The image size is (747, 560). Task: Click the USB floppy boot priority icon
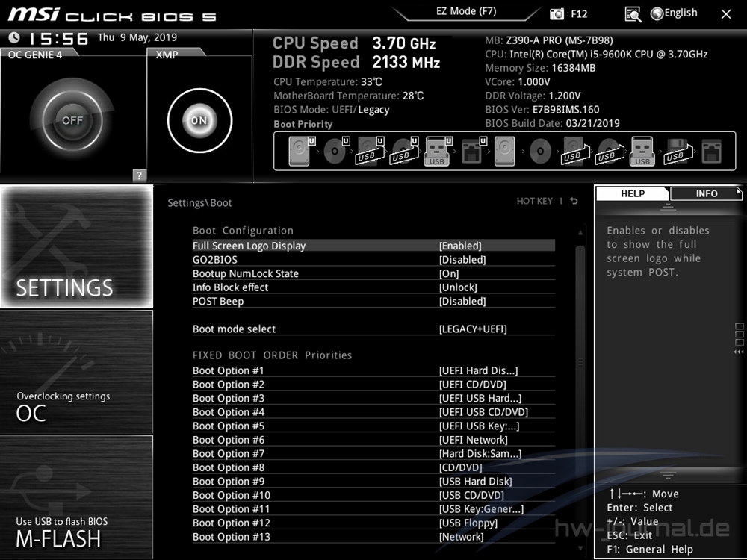coord(677,152)
